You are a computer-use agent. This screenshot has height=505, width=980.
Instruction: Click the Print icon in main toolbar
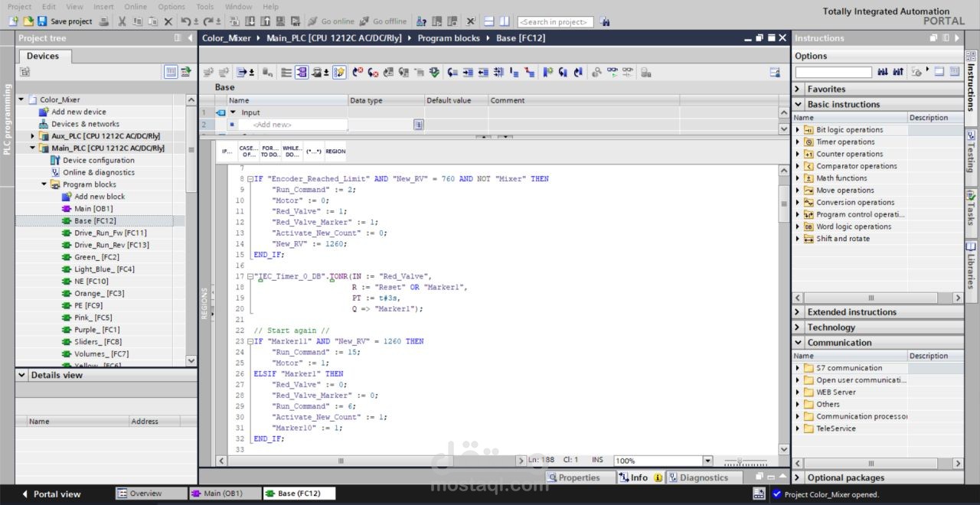[x=103, y=21]
